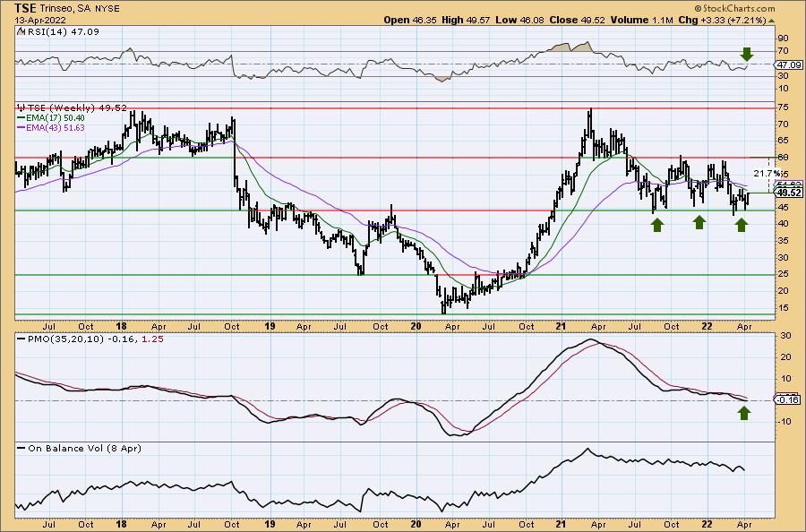Click the 35 label on price axis
This screenshot has height=532, width=806.
(783, 241)
